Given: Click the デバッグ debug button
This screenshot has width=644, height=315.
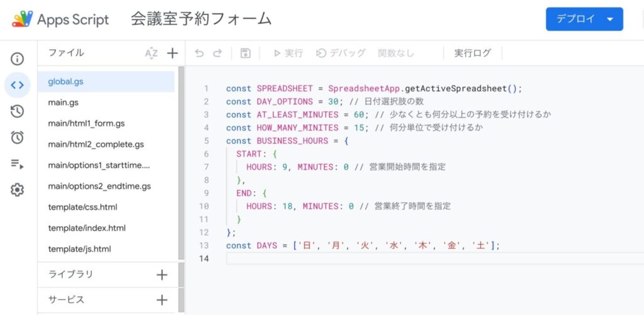Looking at the screenshot, I should click(x=341, y=53).
